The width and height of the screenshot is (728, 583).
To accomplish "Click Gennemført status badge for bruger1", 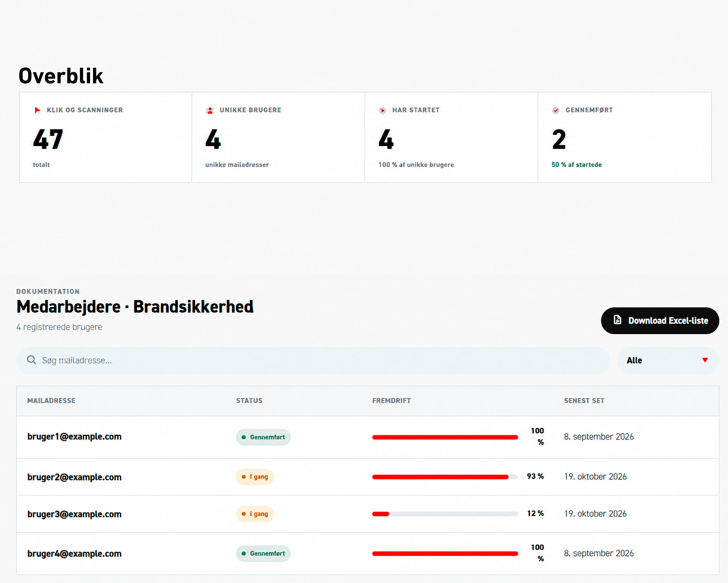I will 263,437.
